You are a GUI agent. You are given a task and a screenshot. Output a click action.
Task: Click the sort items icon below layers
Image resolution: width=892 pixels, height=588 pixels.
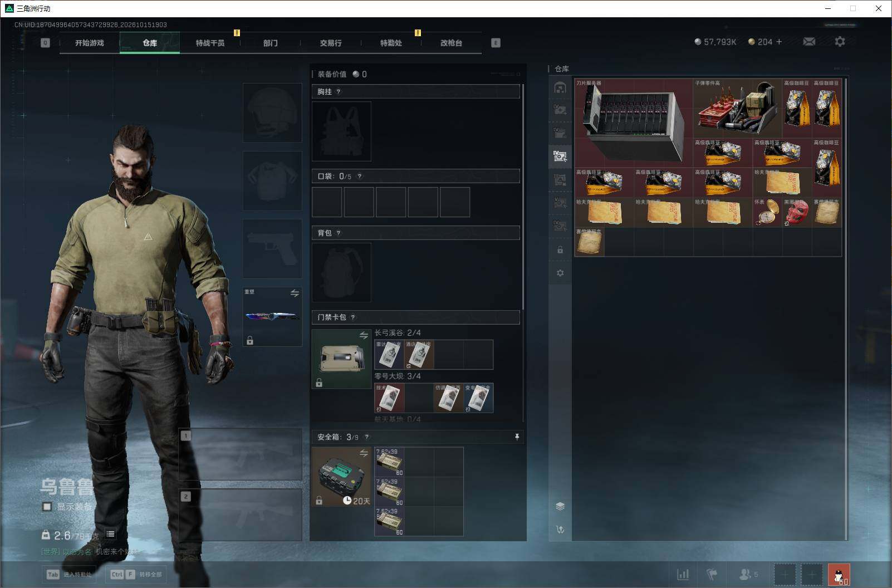560,530
